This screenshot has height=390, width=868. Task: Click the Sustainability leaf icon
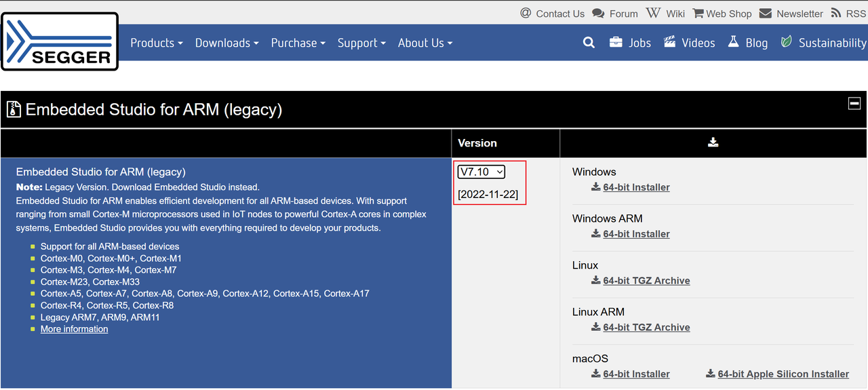coord(787,42)
